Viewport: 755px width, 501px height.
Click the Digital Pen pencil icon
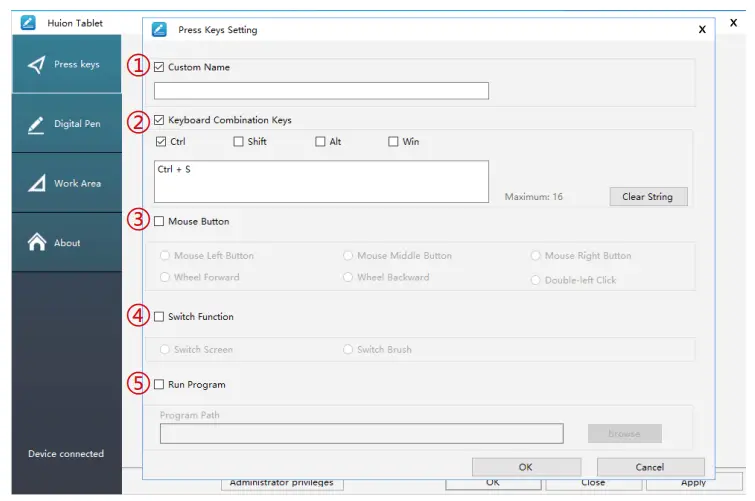coord(36,125)
